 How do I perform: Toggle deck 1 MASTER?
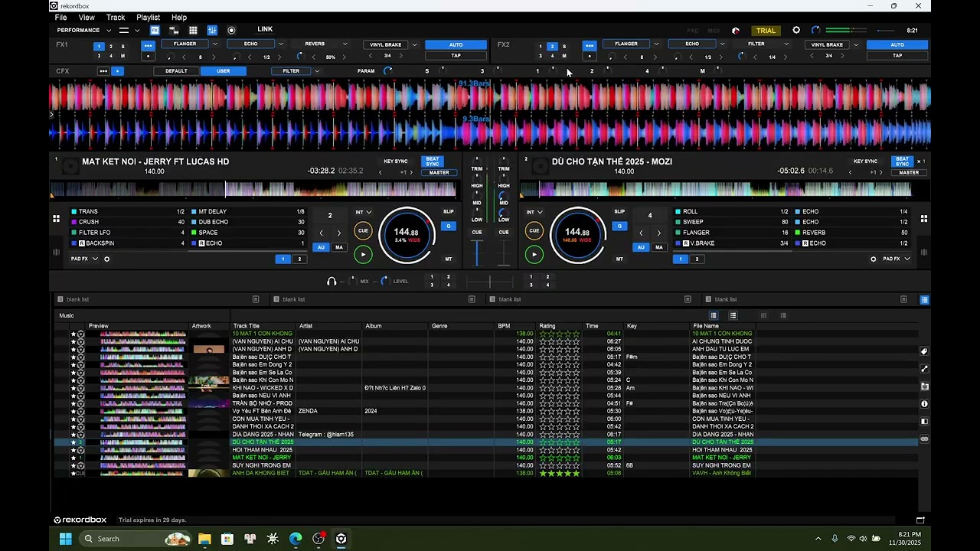tap(439, 173)
